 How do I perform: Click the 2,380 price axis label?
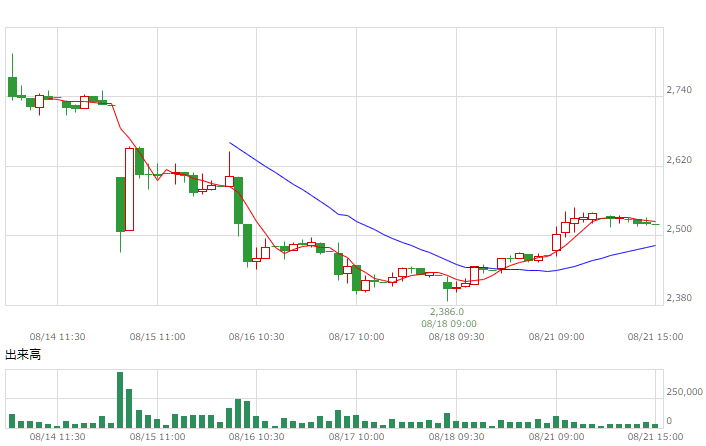point(679,297)
